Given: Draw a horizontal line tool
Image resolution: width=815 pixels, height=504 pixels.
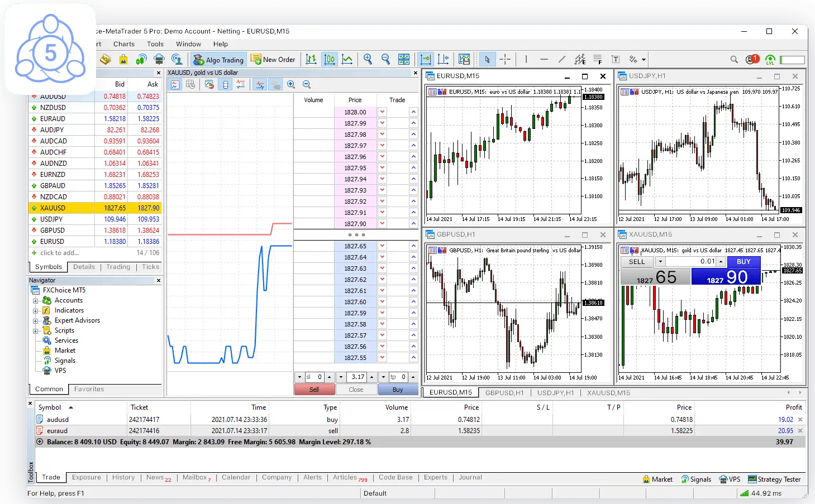Looking at the screenshot, I should click(x=544, y=59).
